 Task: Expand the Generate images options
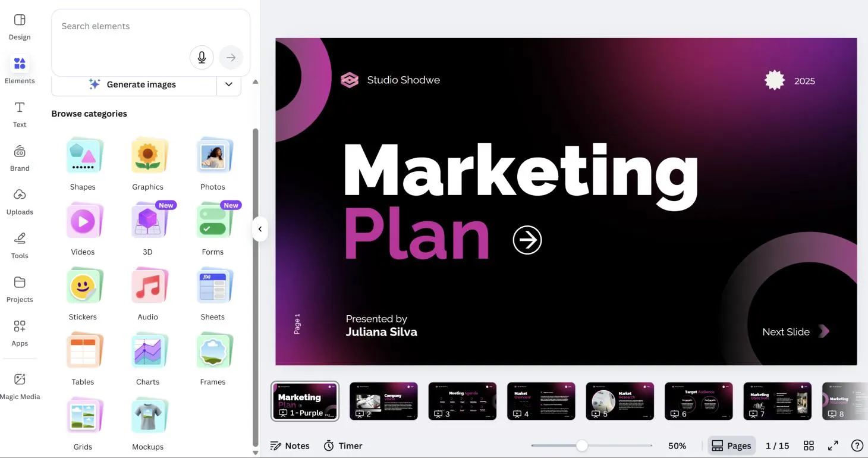(229, 84)
